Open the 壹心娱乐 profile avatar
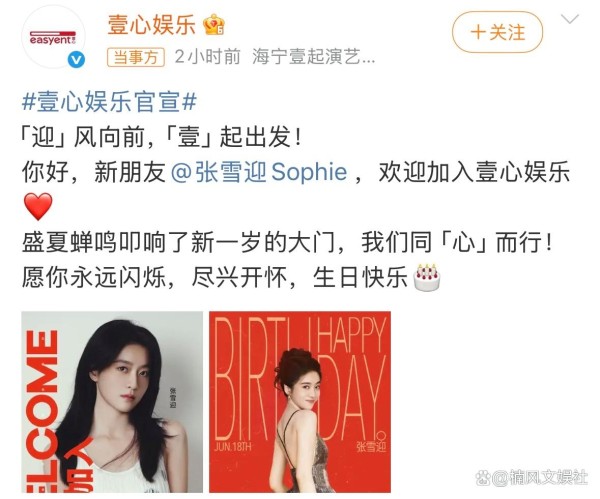This screenshot has height=499, width=600. point(53,38)
